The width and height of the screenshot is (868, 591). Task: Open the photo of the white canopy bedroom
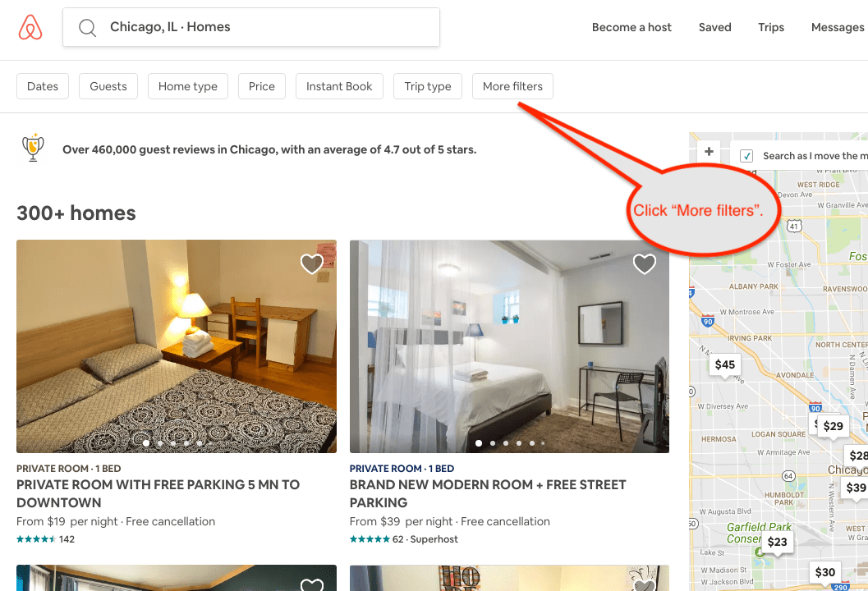tap(509, 346)
